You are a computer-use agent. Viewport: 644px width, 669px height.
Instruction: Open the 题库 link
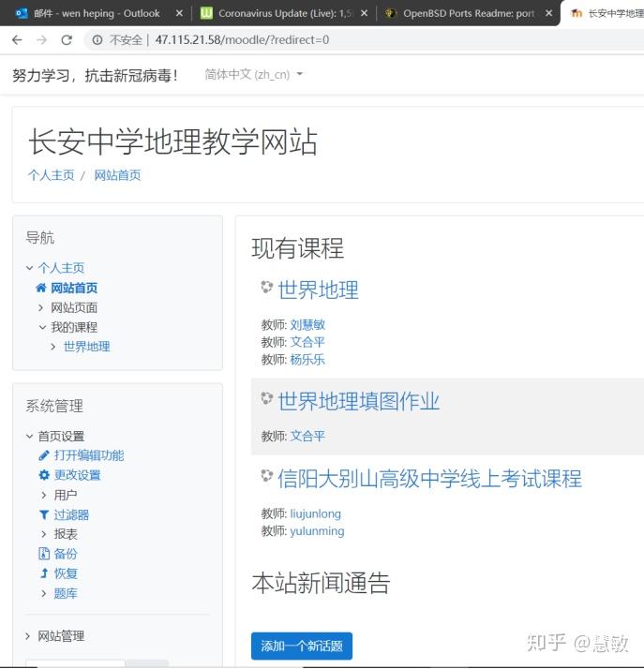(x=66, y=593)
